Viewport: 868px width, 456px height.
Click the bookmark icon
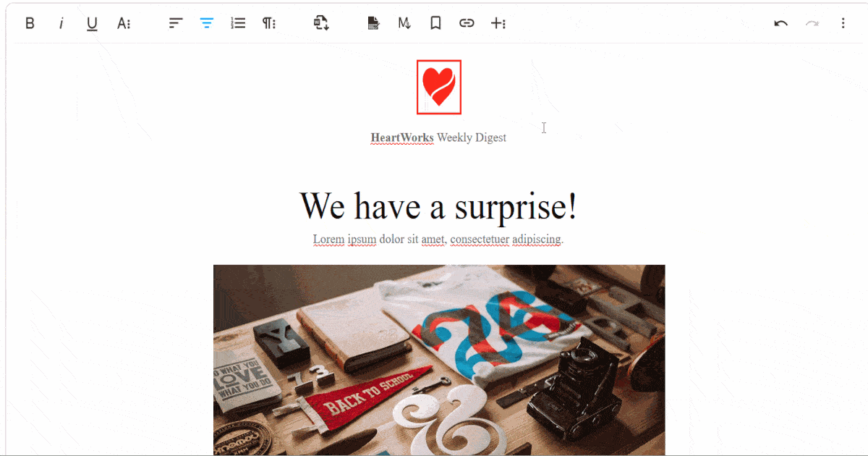click(x=435, y=23)
